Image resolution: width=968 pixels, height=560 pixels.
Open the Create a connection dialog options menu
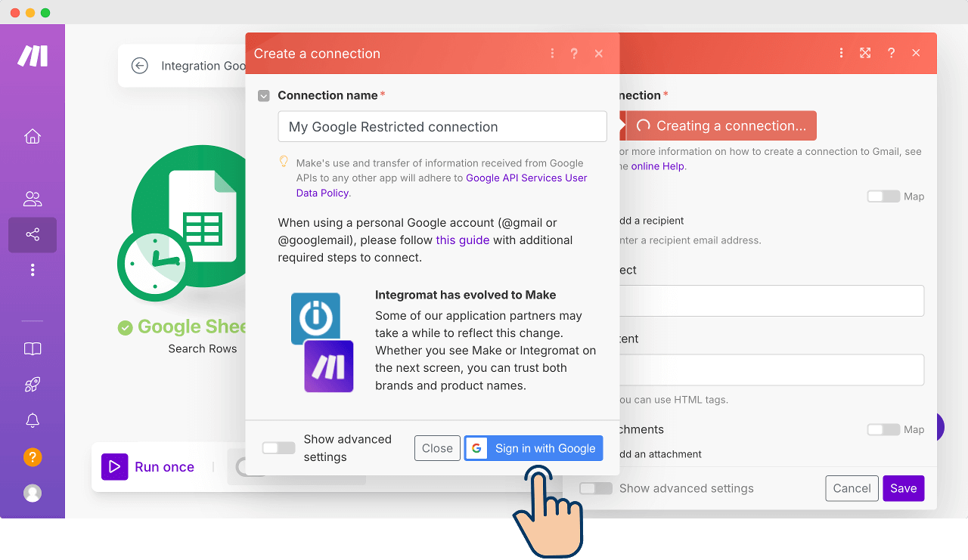click(553, 54)
